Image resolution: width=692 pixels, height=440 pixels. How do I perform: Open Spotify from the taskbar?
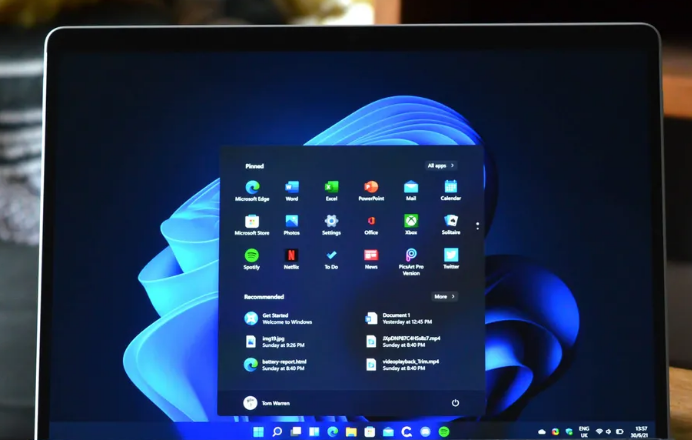pos(444,431)
